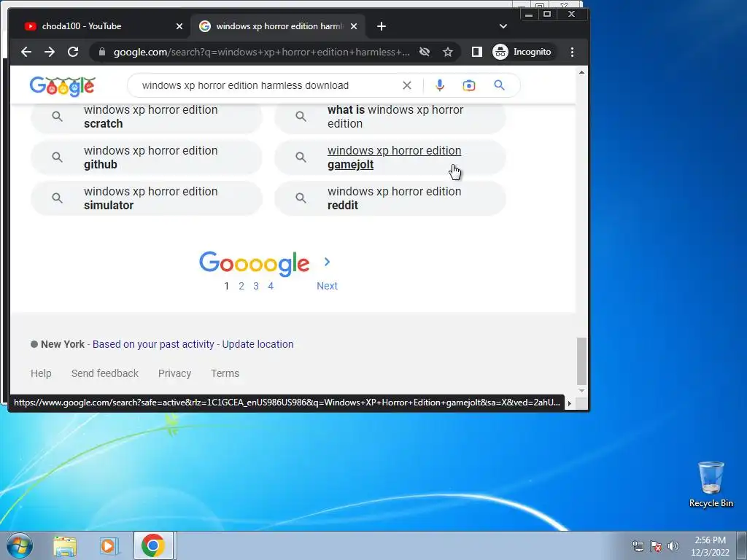Click the Incognito profile badge
This screenshot has height=560, width=747.
(x=522, y=52)
